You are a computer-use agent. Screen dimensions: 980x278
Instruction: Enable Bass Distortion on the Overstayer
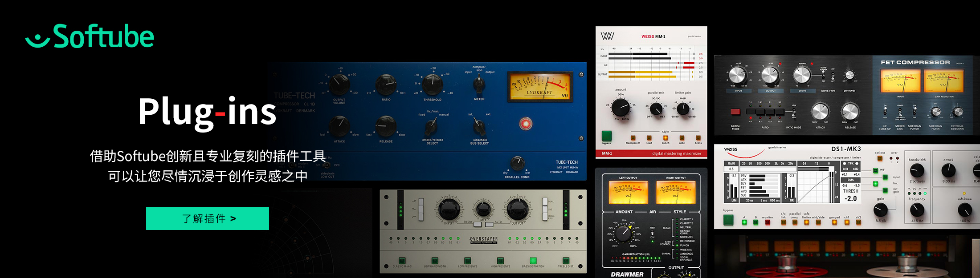click(x=533, y=261)
